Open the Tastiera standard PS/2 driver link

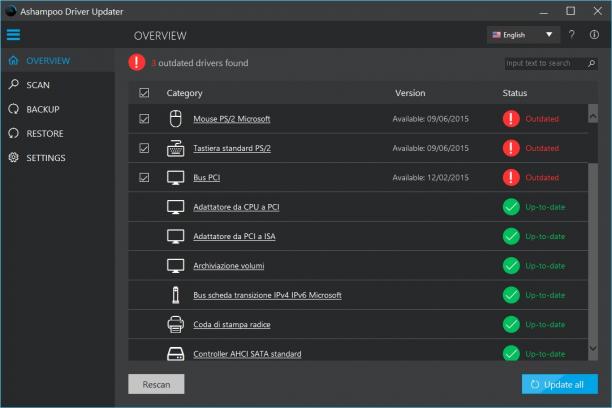232,148
